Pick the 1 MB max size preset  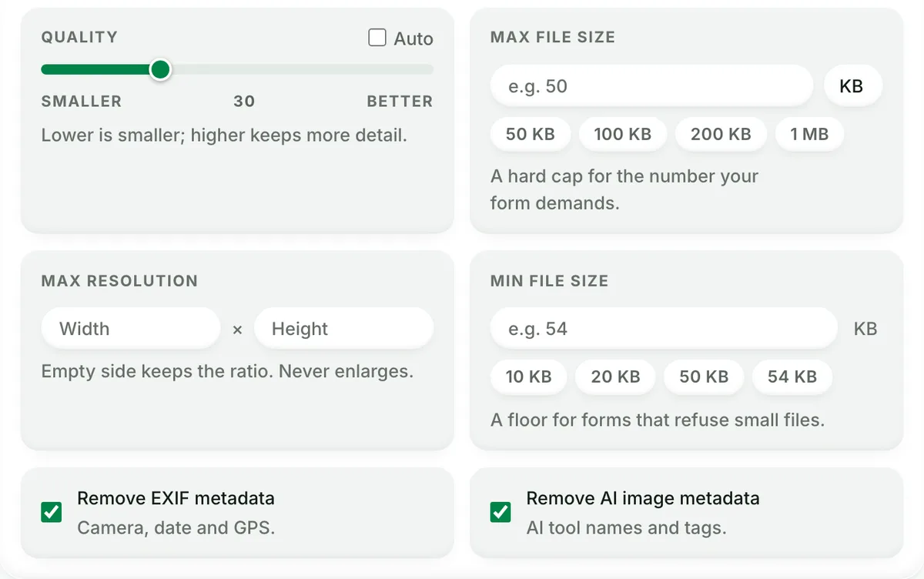tap(809, 134)
